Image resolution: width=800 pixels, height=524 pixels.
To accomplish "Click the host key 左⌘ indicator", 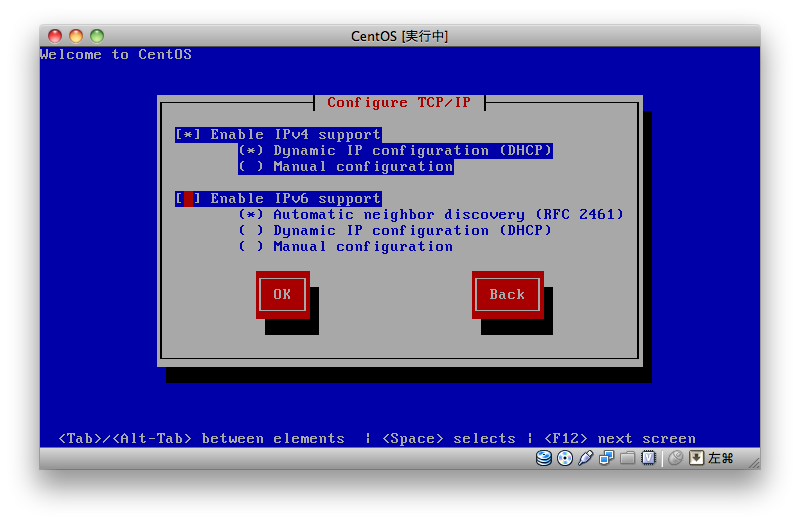I will [720, 458].
